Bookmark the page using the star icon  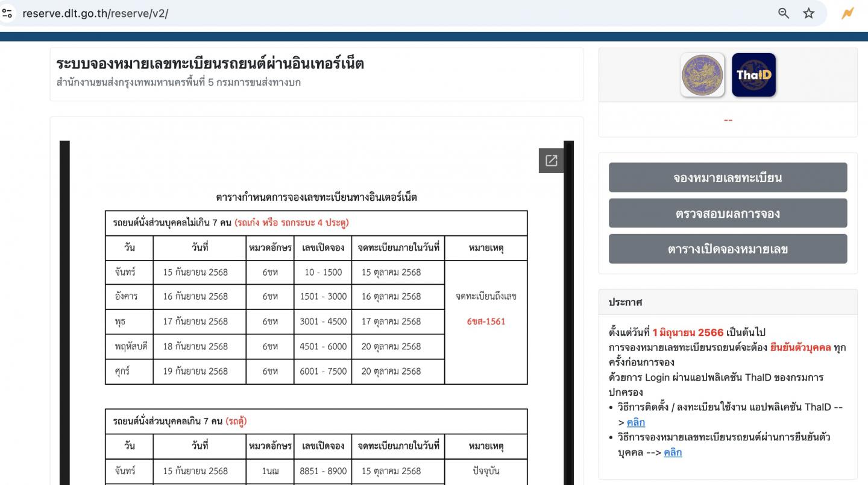point(809,13)
